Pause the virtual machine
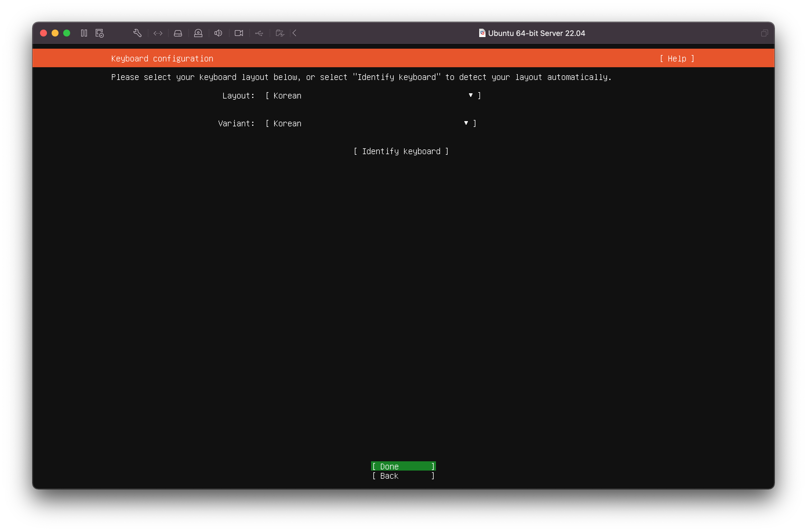The image size is (807, 532). point(84,33)
